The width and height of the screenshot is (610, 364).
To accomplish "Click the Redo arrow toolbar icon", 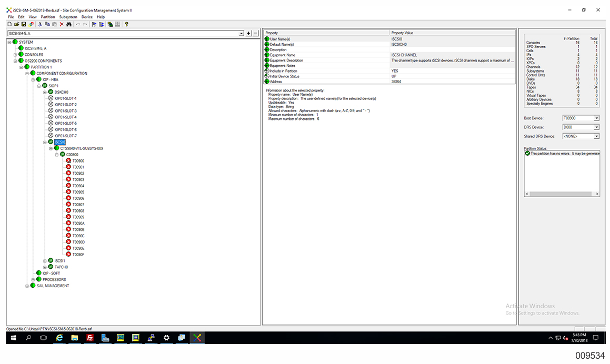I will tap(85, 24).
